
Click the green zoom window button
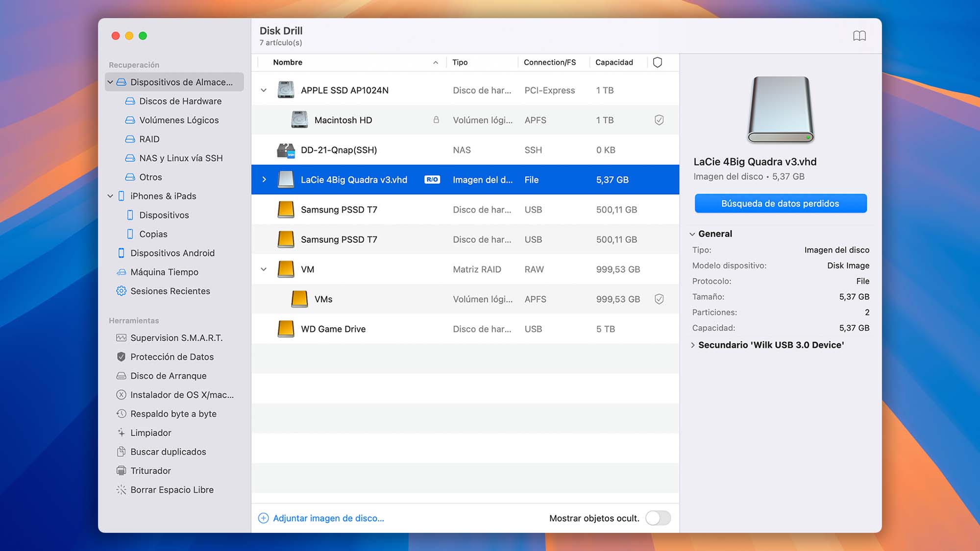tap(143, 36)
